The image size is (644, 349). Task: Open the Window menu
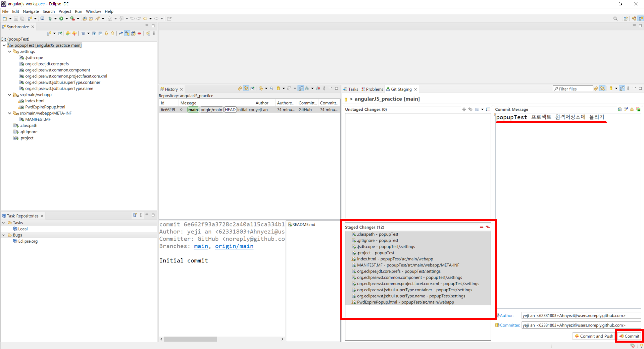93,11
